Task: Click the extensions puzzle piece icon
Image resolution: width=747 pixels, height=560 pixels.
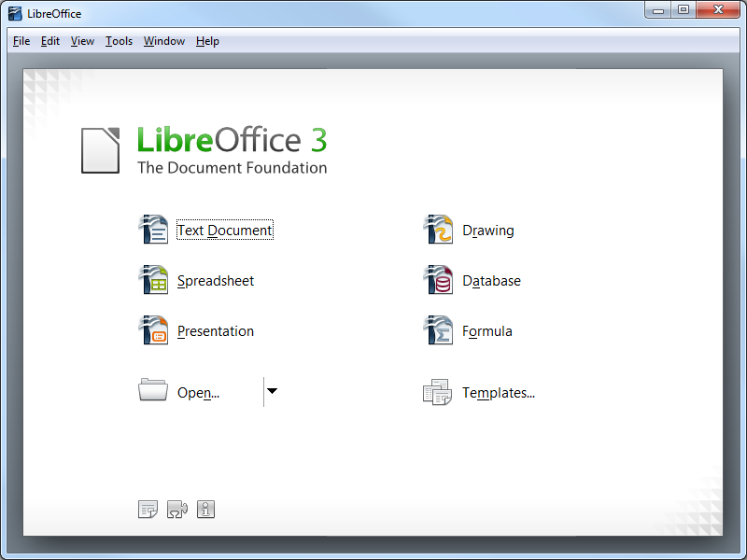Action: tap(177, 510)
